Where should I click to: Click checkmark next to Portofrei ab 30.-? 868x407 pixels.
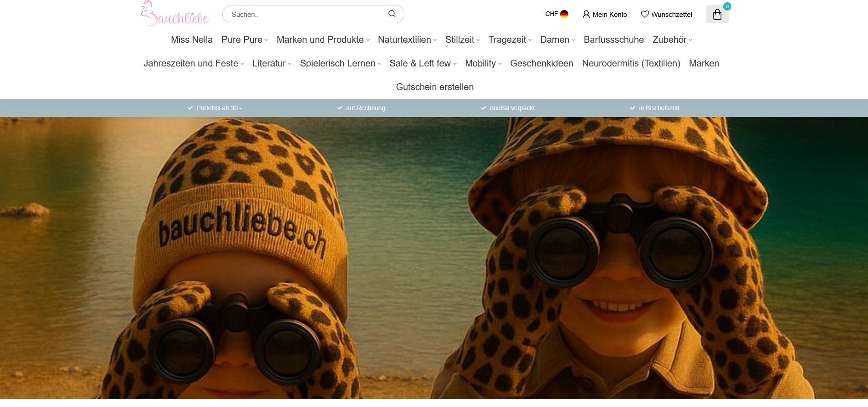[190, 108]
